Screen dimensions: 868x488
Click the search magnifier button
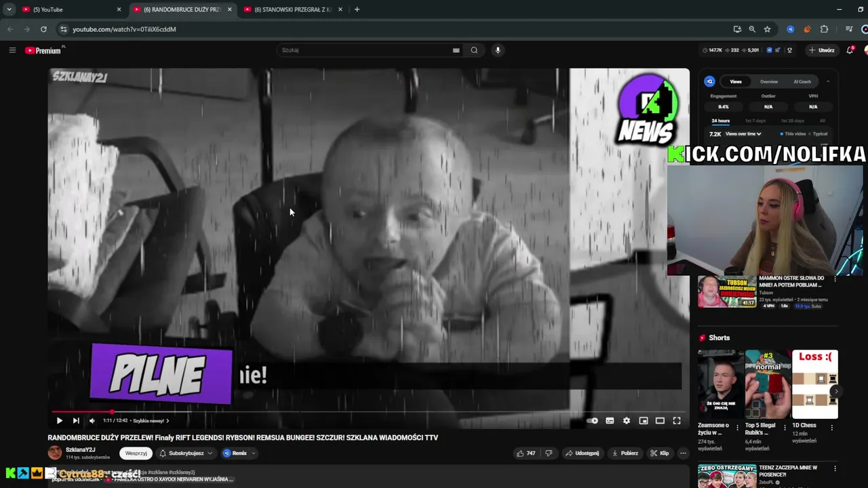474,50
